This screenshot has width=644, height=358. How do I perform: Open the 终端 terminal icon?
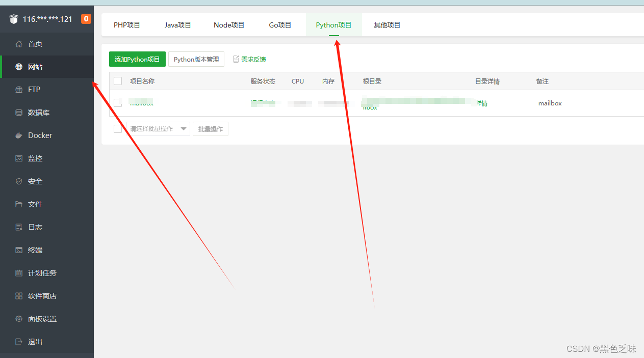coord(19,250)
